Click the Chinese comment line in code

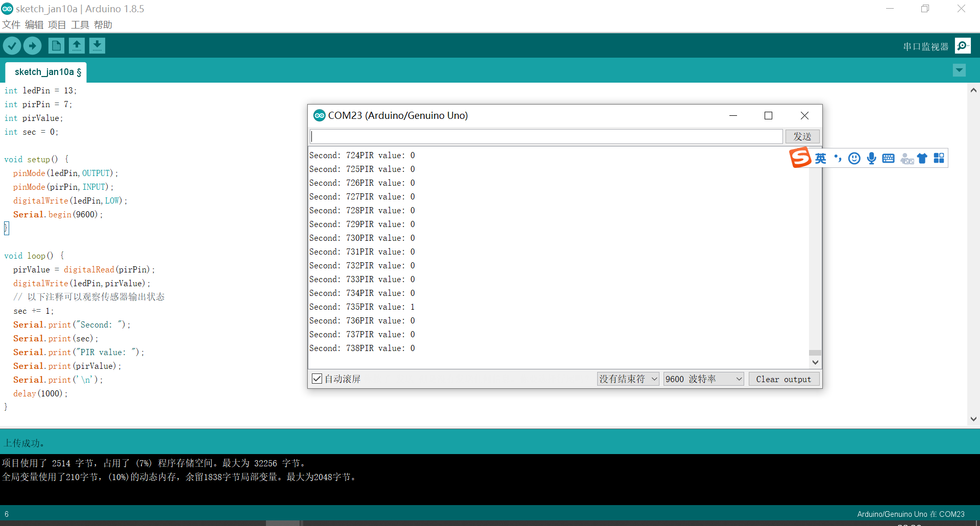click(89, 297)
